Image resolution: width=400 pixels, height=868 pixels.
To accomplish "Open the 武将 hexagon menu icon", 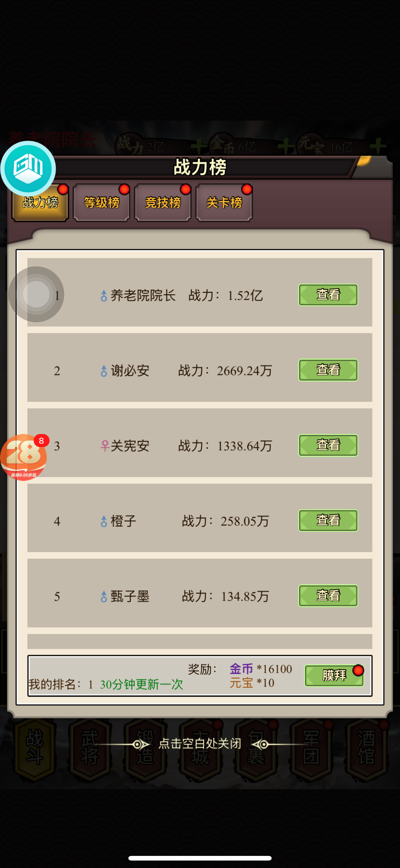I will pyautogui.click(x=90, y=750).
